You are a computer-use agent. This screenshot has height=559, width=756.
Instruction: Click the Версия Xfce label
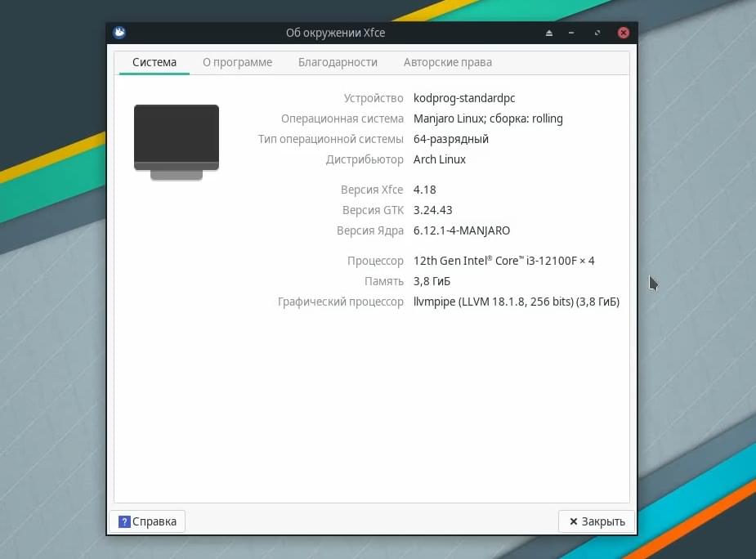[x=372, y=190]
